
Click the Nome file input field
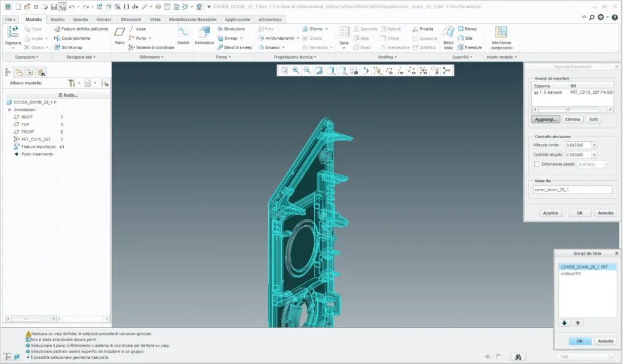pyautogui.click(x=572, y=190)
